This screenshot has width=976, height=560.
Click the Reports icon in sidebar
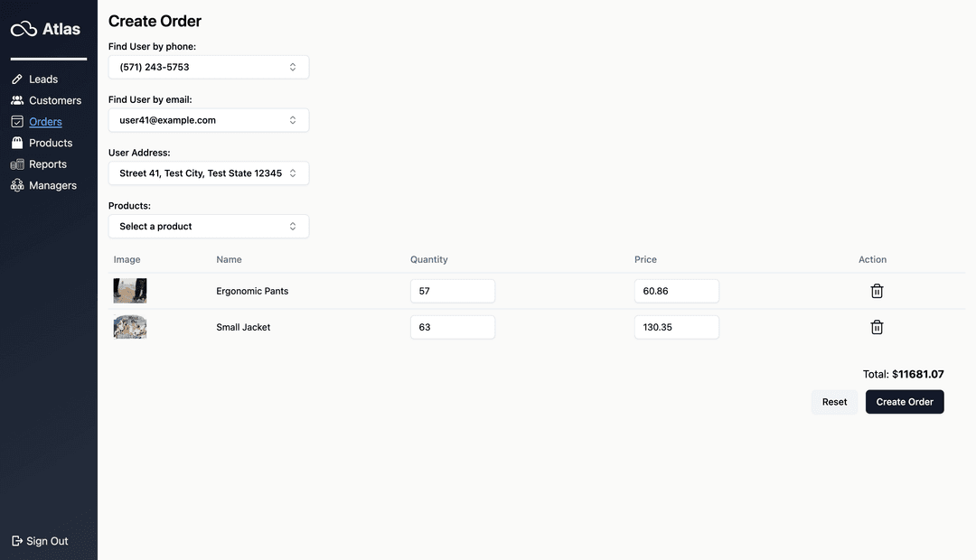(x=17, y=164)
